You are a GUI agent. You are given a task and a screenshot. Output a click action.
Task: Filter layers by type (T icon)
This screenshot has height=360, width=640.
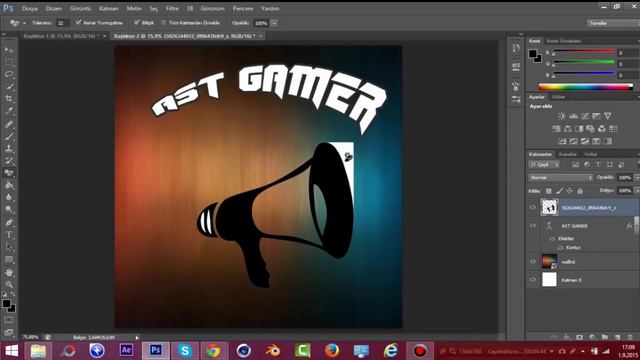click(x=598, y=164)
